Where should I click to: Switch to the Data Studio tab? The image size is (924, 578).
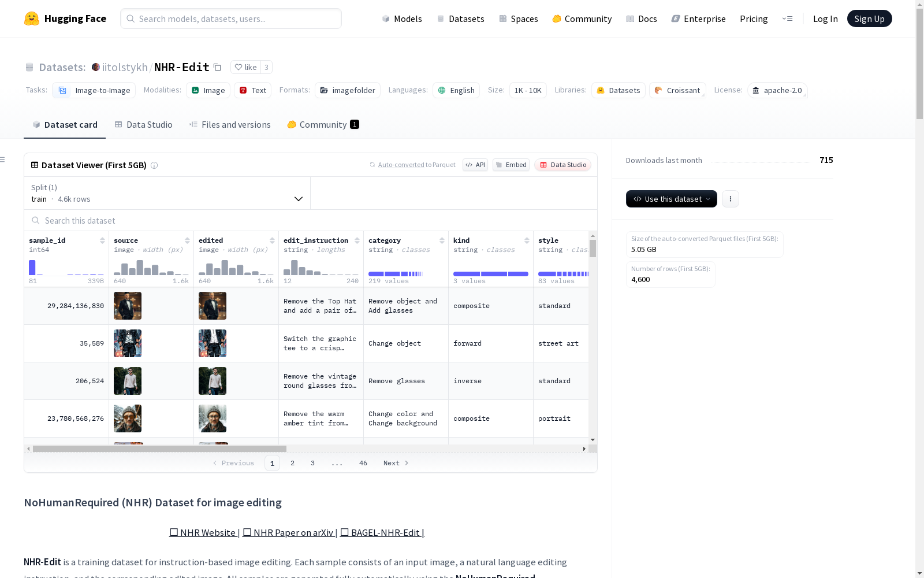tap(143, 125)
